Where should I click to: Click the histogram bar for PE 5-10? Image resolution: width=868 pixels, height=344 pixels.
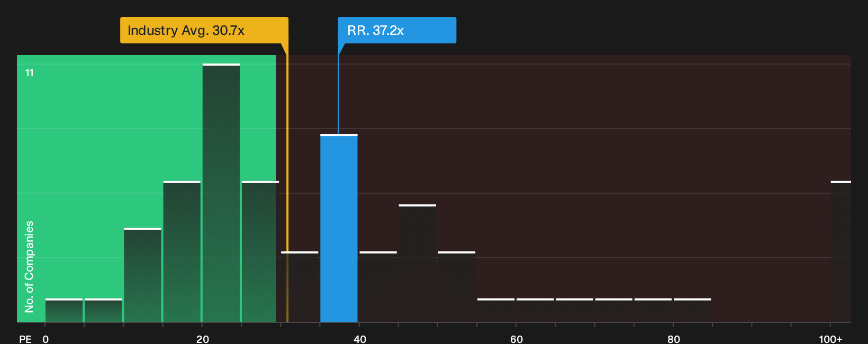pos(103,310)
